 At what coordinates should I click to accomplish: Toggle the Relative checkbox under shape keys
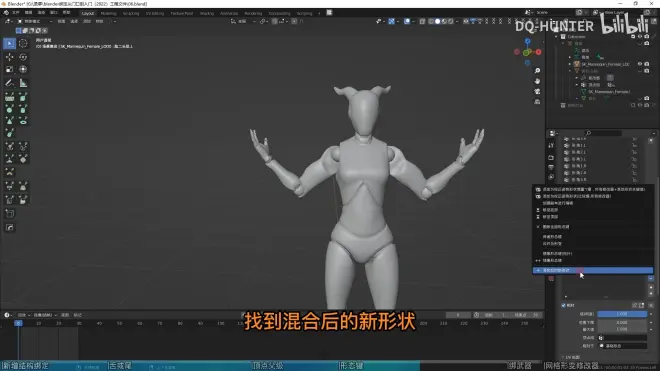(x=564, y=305)
